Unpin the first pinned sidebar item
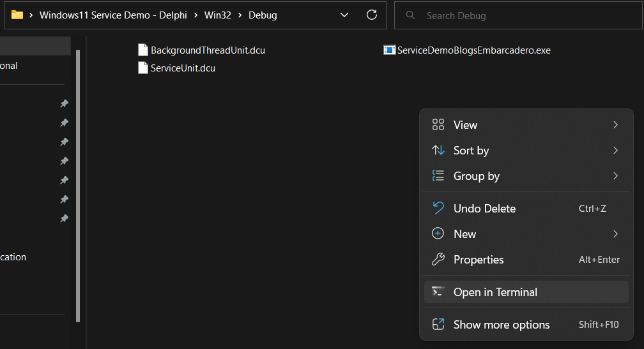 [x=64, y=103]
